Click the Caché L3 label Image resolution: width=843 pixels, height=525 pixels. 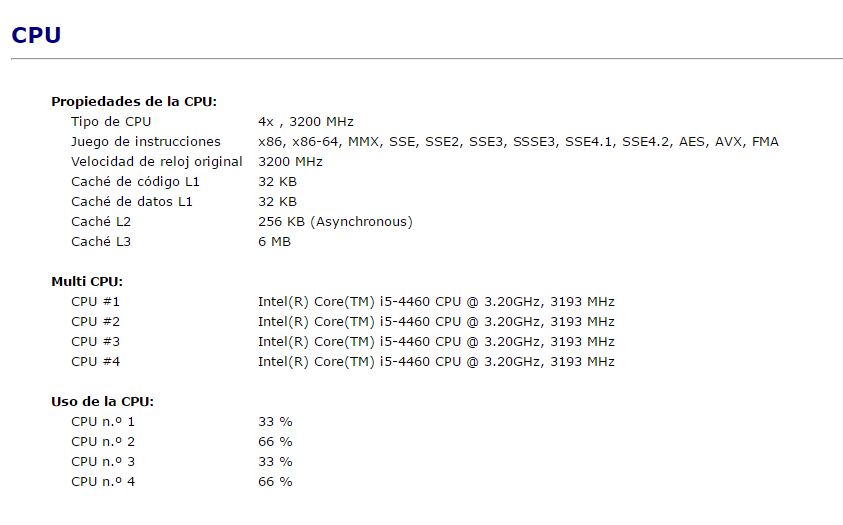coord(101,242)
